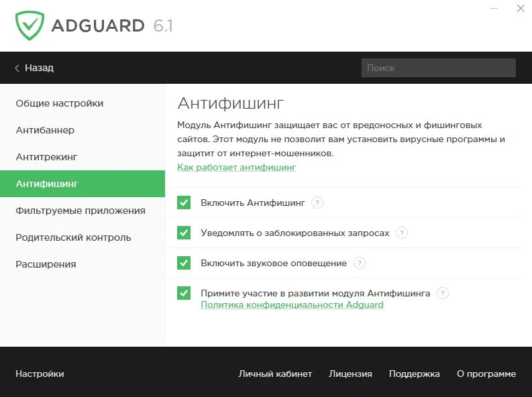Image resolution: width=532 pixels, height=397 pixels.
Task: Open Поддержка in the footer
Action: click(415, 374)
